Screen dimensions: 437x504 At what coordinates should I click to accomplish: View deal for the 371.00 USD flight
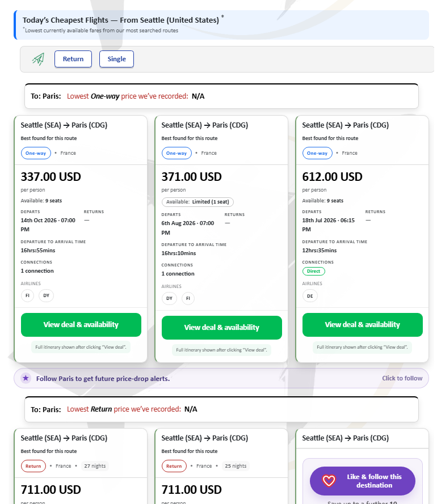221,328
